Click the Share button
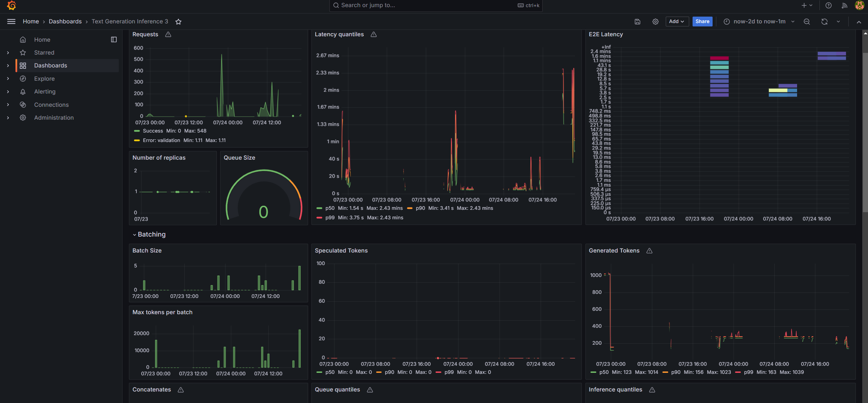This screenshot has height=403, width=868. (702, 22)
